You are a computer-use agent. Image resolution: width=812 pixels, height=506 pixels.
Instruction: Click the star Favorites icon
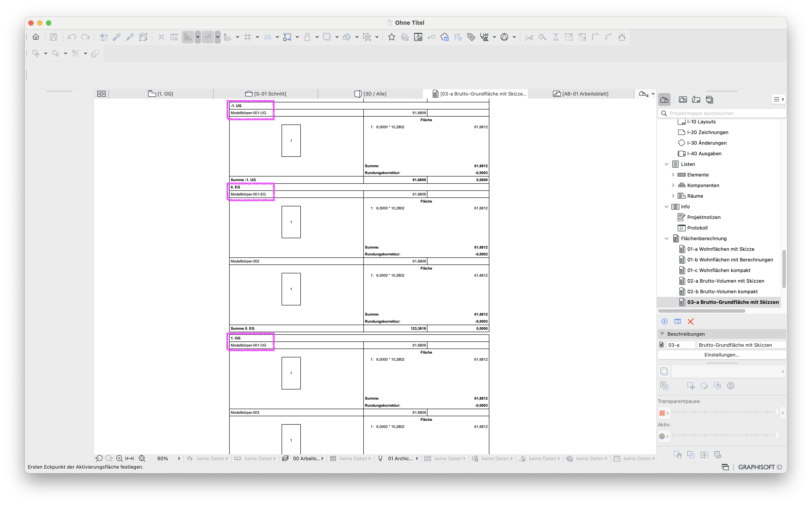(391, 37)
